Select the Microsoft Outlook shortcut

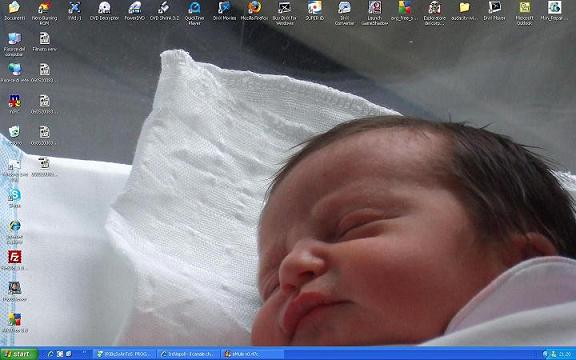[525, 12]
